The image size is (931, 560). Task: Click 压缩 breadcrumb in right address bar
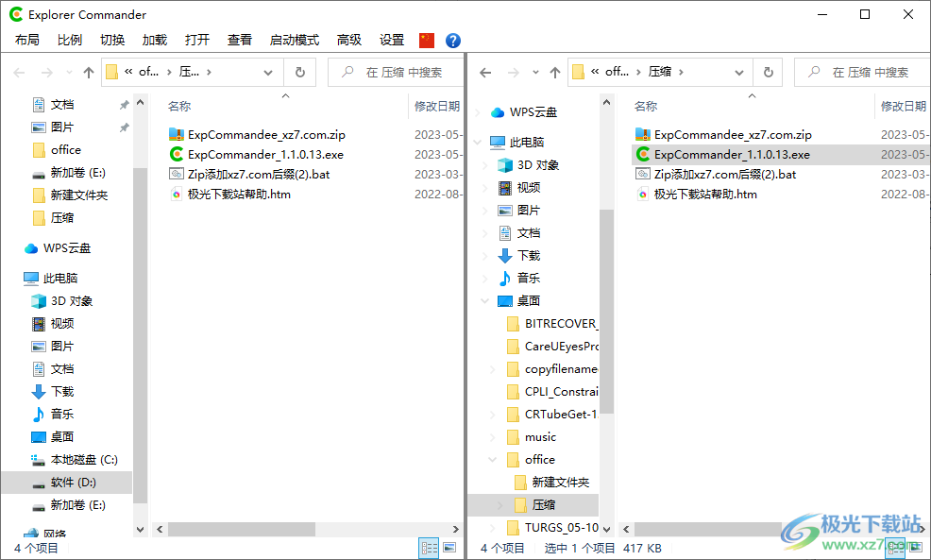pos(660,72)
